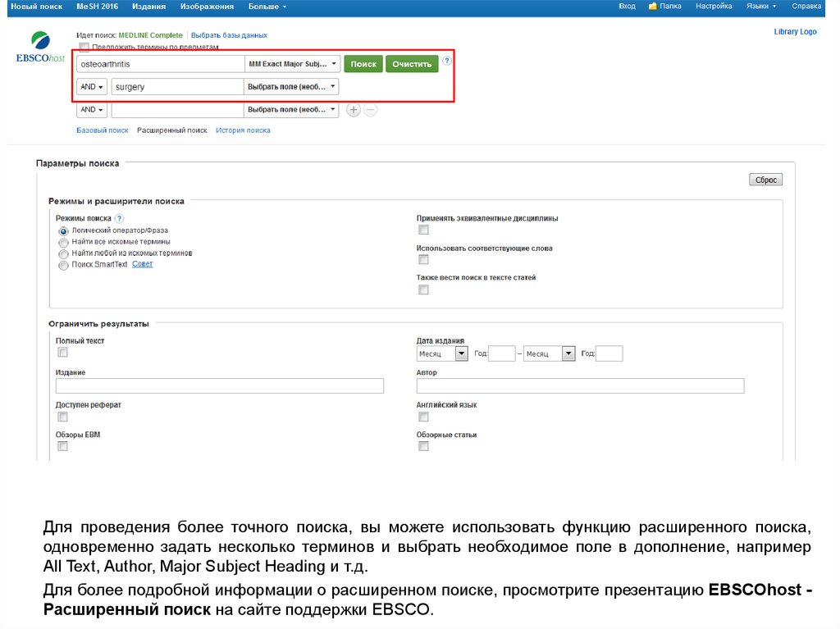
Task: Open История поиска link
Action: [243, 130]
